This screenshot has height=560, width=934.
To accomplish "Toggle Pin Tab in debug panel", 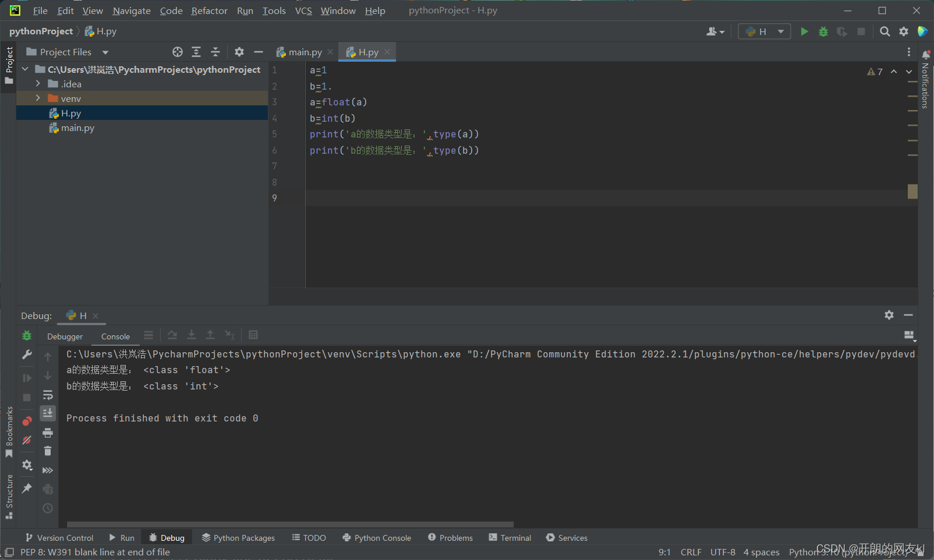I will click(27, 488).
